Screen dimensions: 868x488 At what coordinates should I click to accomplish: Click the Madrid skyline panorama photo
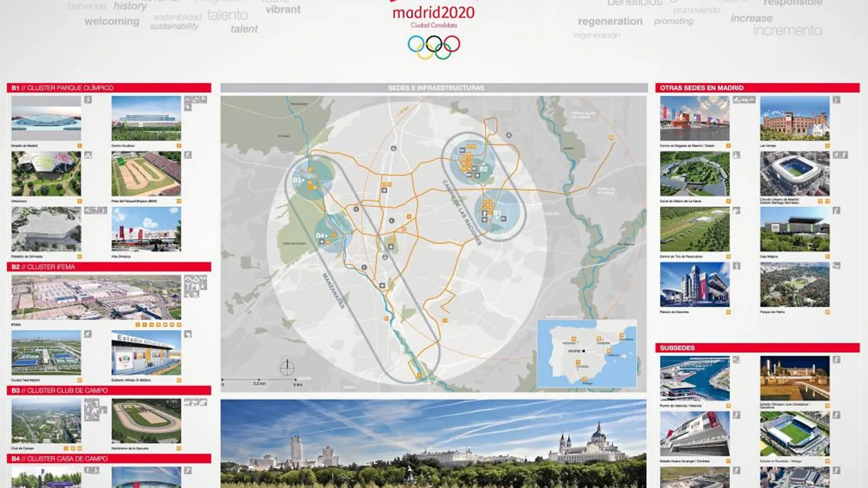coord(434,444)
